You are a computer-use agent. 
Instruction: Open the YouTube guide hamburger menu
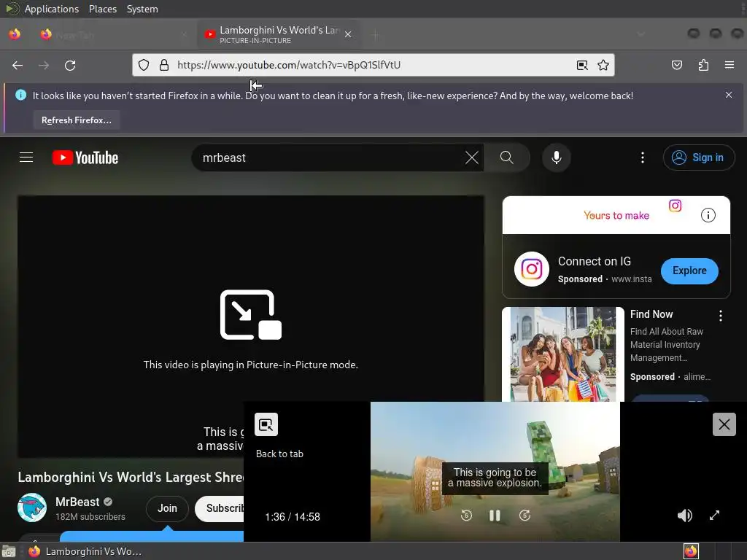pos(26,157)
